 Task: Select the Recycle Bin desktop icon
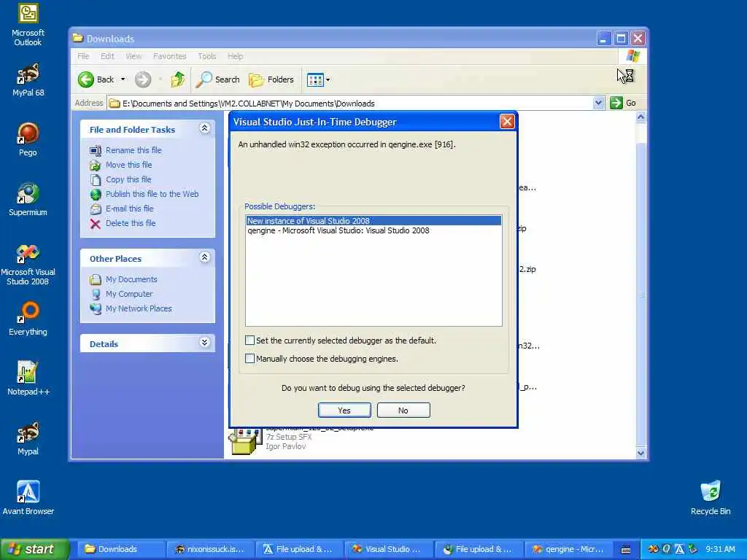pyautogui.click(x=711, y=498)
